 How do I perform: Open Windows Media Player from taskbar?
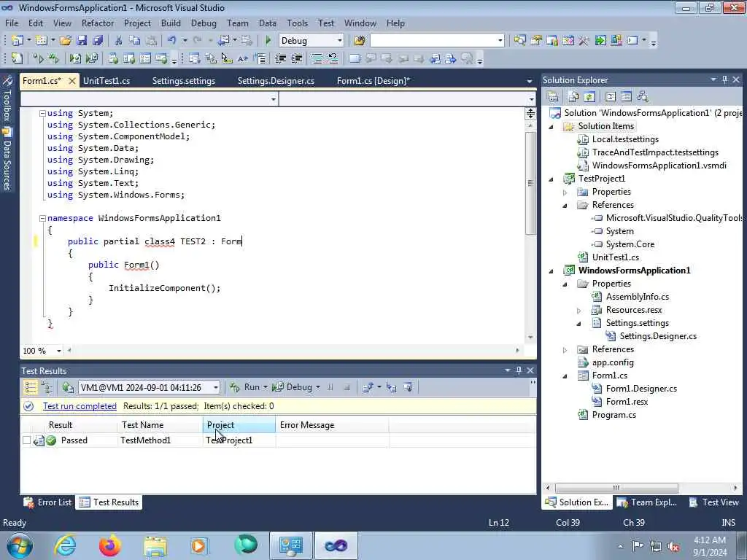(200, 545)
